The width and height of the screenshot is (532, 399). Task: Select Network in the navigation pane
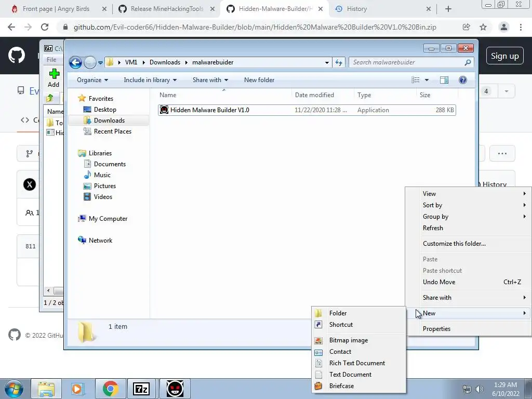click(x=100, y=241)
